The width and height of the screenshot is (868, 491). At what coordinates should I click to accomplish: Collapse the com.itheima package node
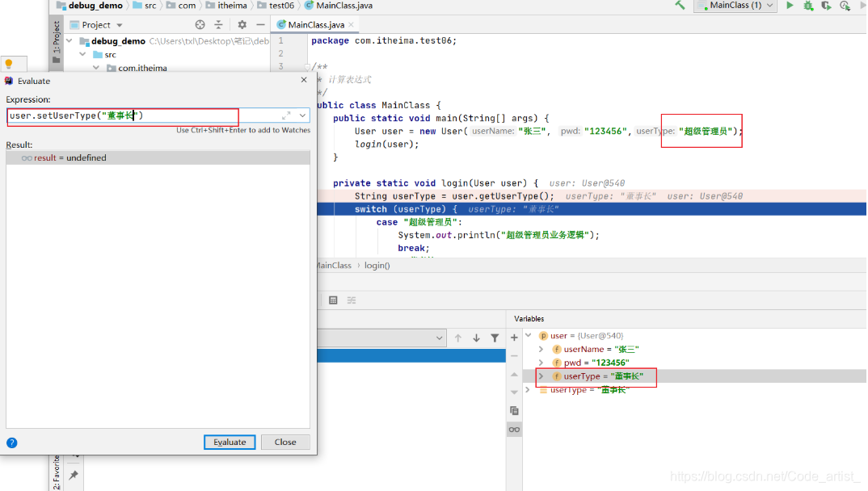pyautogui.click(x=96, y=68)
